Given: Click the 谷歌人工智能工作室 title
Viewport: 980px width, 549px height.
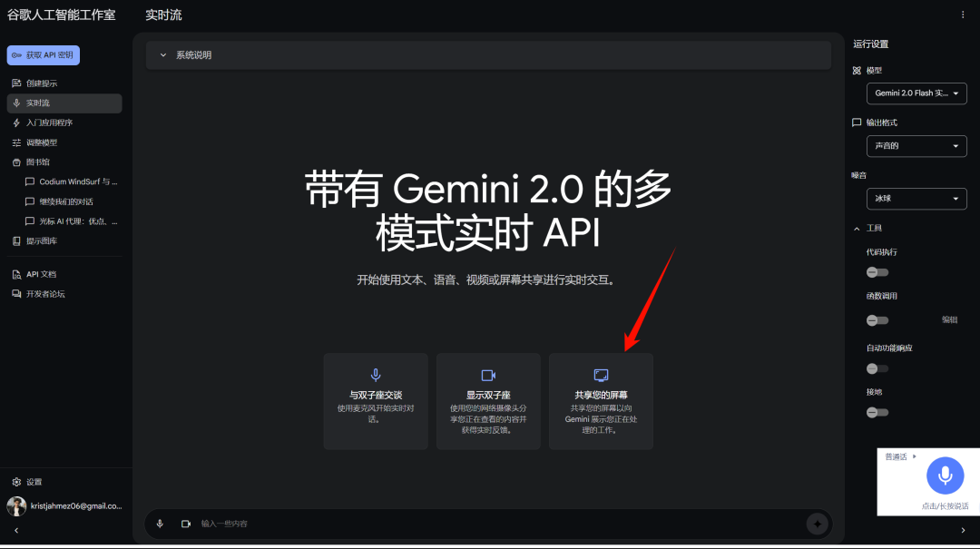Looking at the screenshot, I should click(62, 15).
